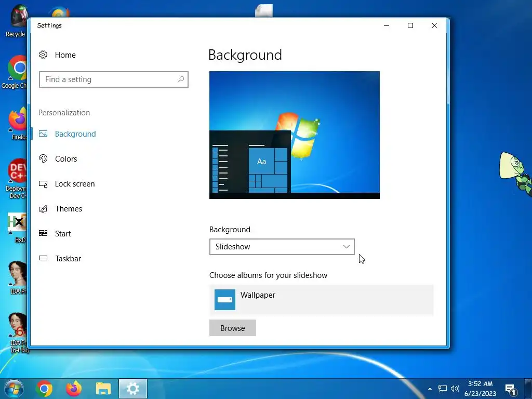Expand the Background Slideshow dropdown

(x=282, y=247)
